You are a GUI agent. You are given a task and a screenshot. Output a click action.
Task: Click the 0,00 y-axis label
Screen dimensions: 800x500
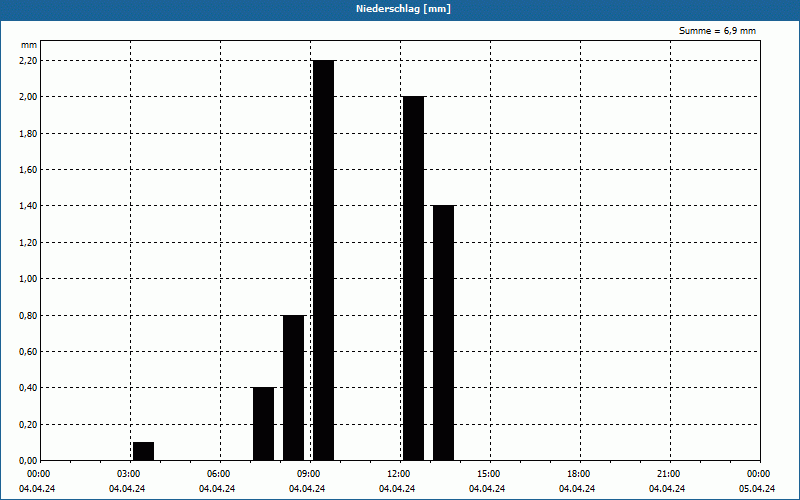(x=28, y=461)
